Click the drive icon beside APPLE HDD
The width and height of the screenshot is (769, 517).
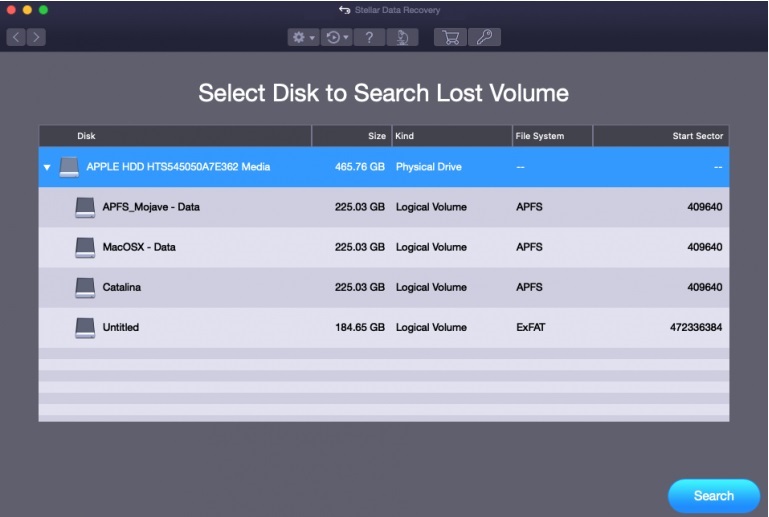(69, 167)
